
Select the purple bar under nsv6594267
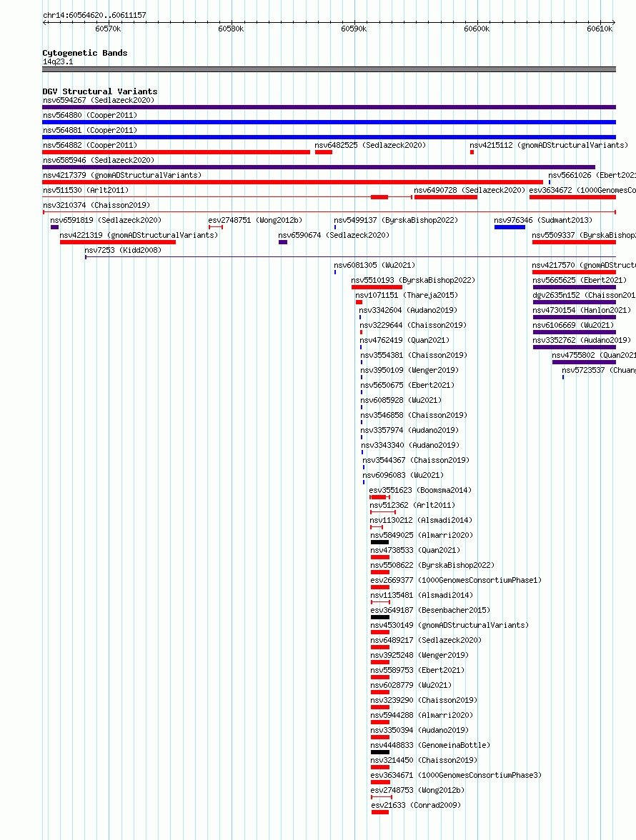click(x=329, y=107)
